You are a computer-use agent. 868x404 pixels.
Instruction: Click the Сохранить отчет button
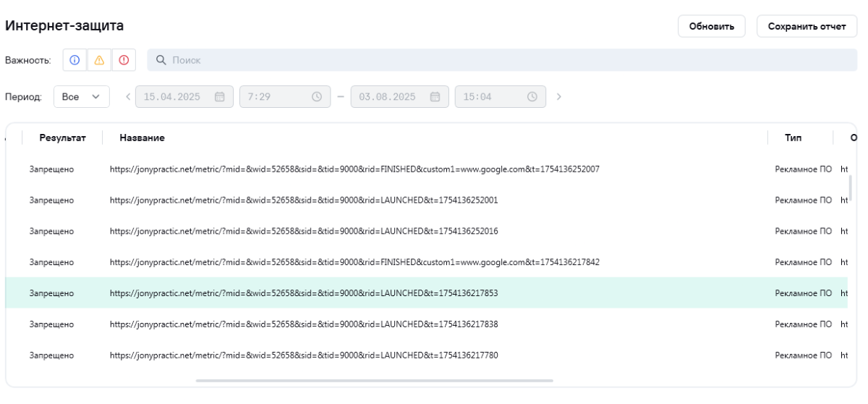pos(807,26)
